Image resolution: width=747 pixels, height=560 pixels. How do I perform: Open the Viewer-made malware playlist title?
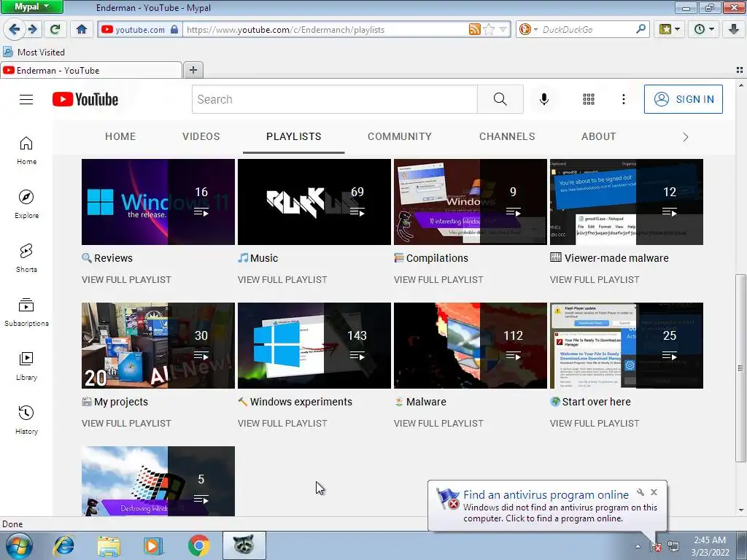pyautogui.click(x=616, y=258)
